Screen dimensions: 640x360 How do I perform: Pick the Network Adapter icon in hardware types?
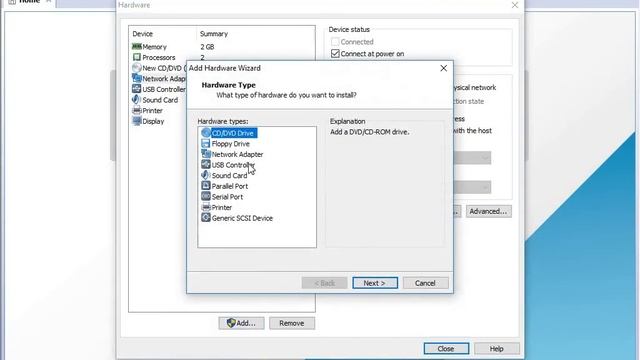click(x=206, y=154)
